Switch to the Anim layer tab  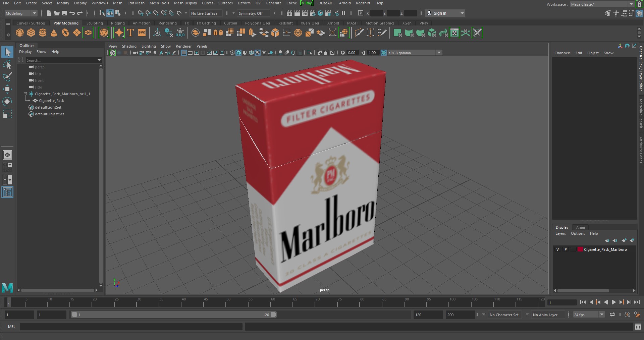click(x=580, y=227)
